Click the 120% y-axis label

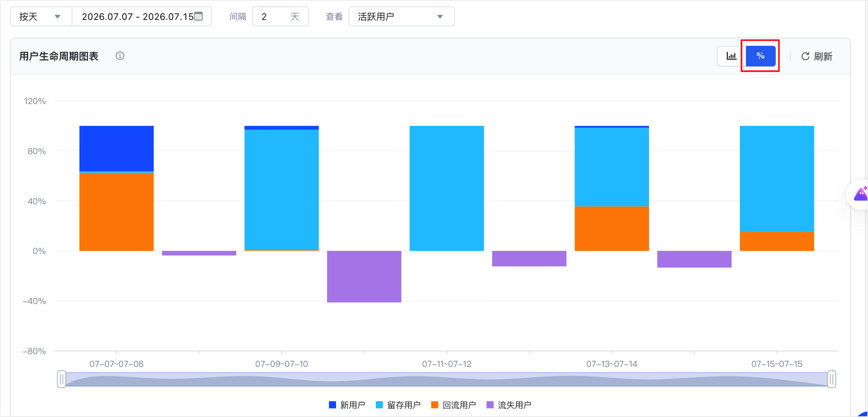(x=35, y=101)
